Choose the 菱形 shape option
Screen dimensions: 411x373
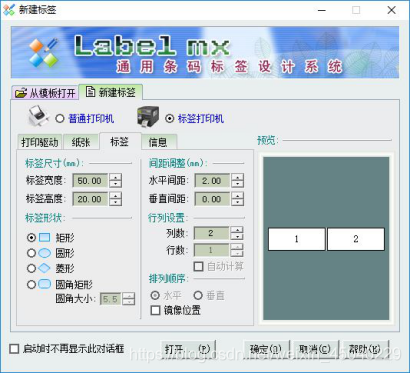pos(31,268)
